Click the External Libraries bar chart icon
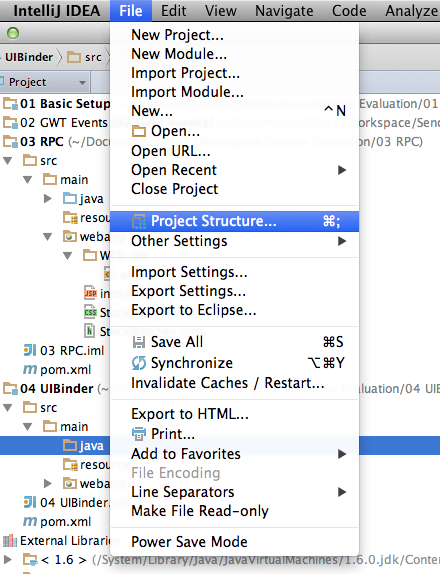Image resolution: width=440 pixels, height=574 pixels. coord(10,541)
